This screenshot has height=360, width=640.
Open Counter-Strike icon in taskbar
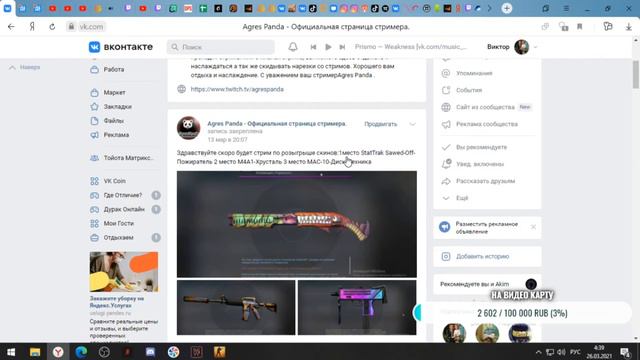pos(220,352)
